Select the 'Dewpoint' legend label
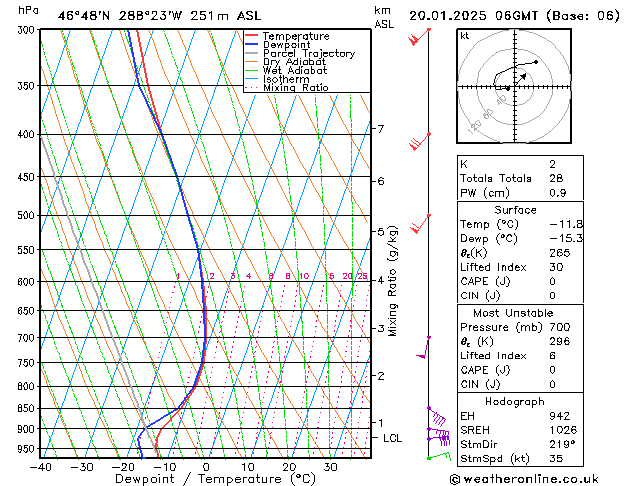629x486 pixels. 286,45
